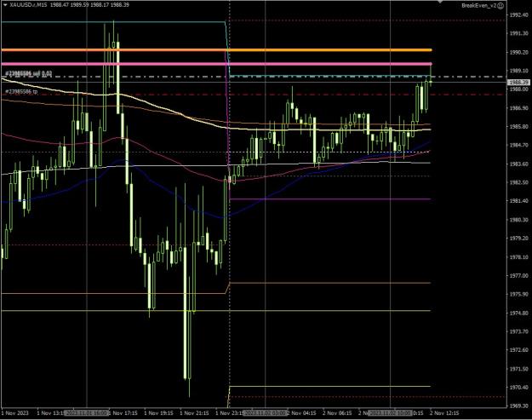This screenshot has height=420, width=532.
Task: Click the 2 Nov 04:15 time label
Action: 302,413
